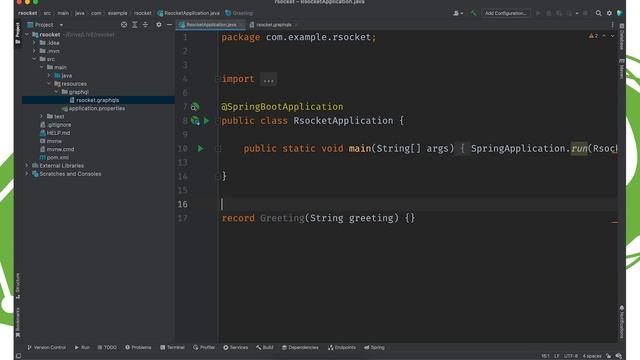Click the Search Everywhere magnifier icon
This screenshot has width=640, height=360.
tap(598, 13)
